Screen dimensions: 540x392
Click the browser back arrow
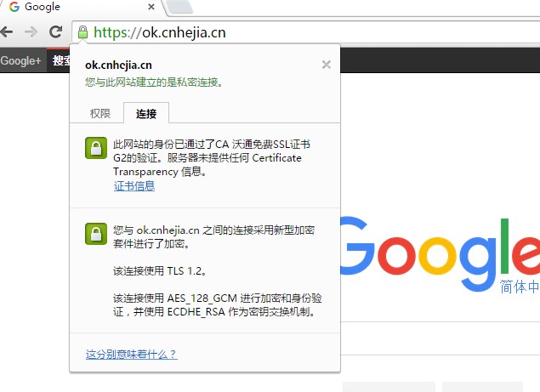6,32
